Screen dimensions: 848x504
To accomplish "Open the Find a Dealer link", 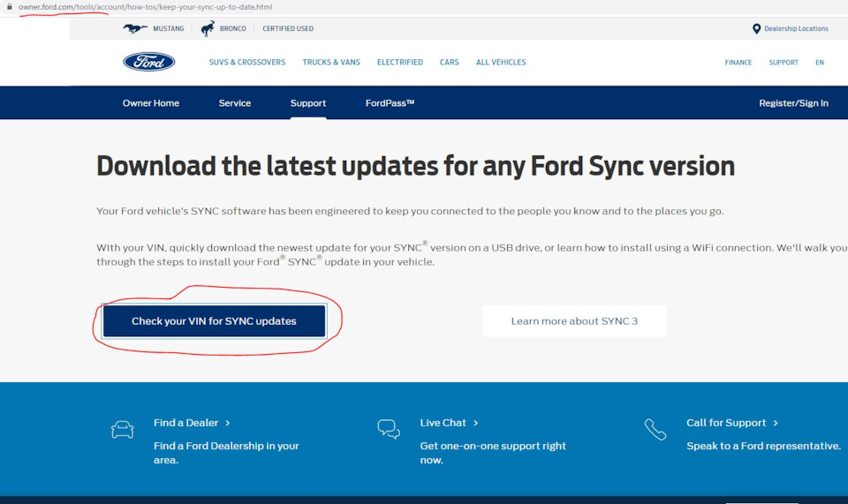I will (185, 423).
